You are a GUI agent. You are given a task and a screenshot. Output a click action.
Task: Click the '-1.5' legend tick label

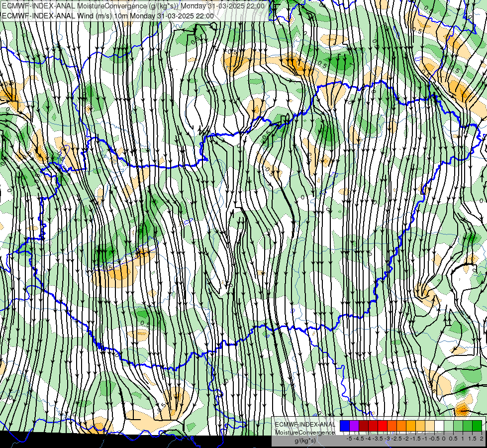pyautogui.click(x=415, y=439)
